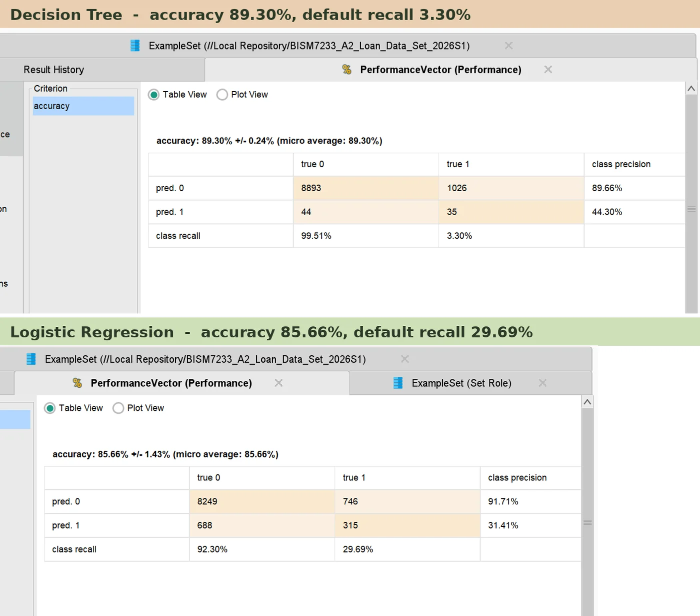Click ExampleSet data icon in Decision Tree panel

click(135, 46)
